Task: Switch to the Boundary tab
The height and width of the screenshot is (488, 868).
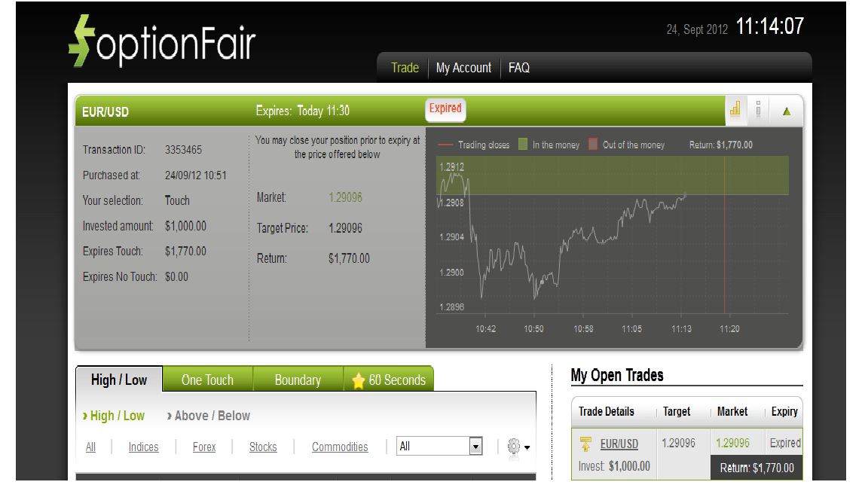Action: pos(298,380)
